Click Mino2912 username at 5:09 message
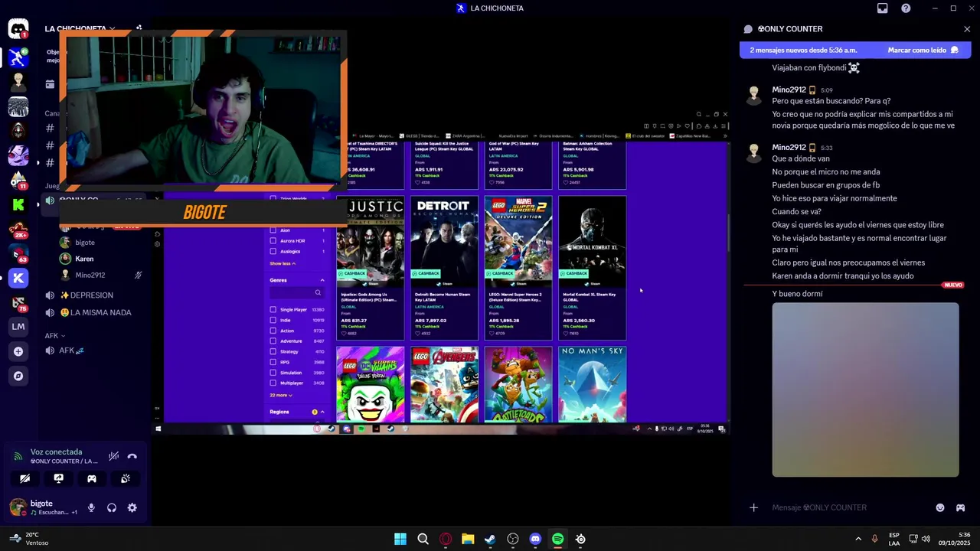The height and width of the screenshot is (551, 980). point(789,90)
